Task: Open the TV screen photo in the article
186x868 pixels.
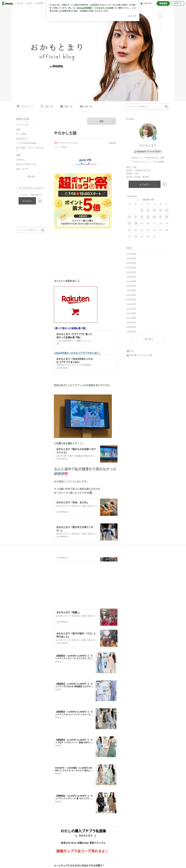Action: click(83, 416)
